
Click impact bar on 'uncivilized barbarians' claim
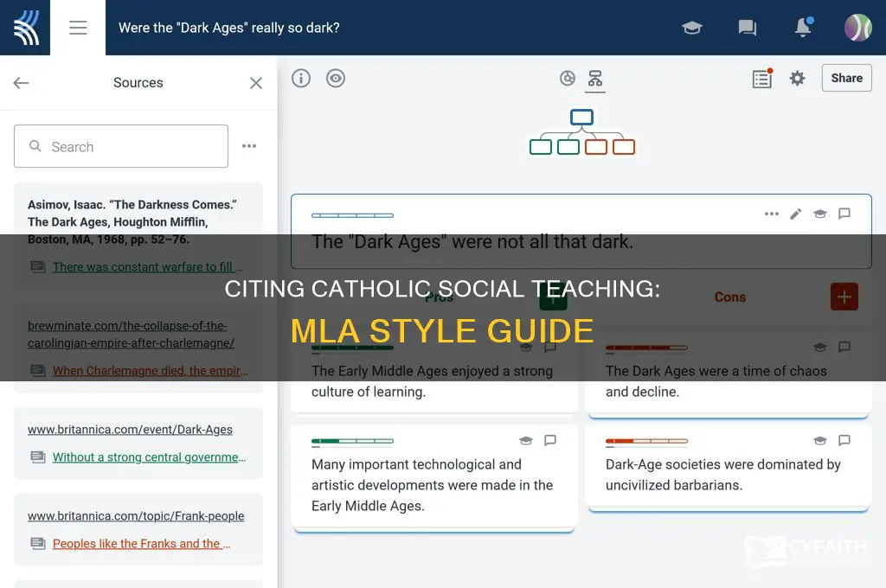646,441
